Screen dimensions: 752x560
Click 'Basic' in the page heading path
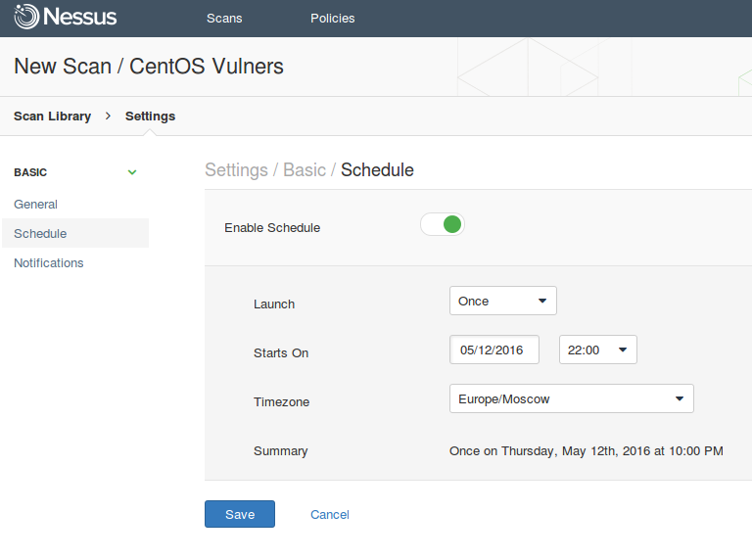pyautogui.click(x=305, y=170)
